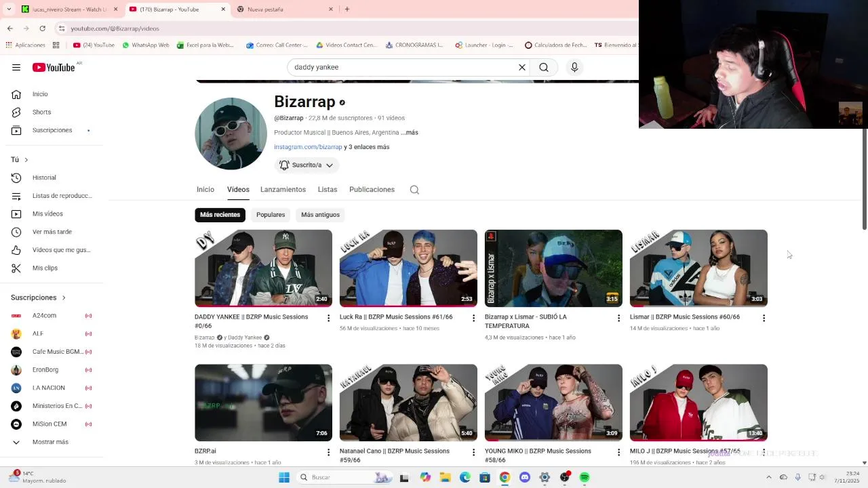868x488 pixels.
Task: Switch to the Publicaciones tab
Action: point(372,190)
